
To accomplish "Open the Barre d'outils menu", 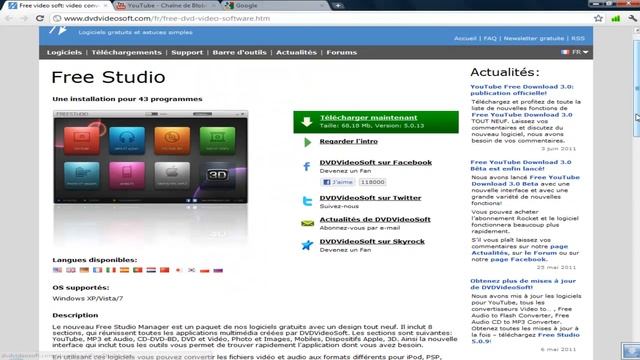I will [x=239, y=52].
